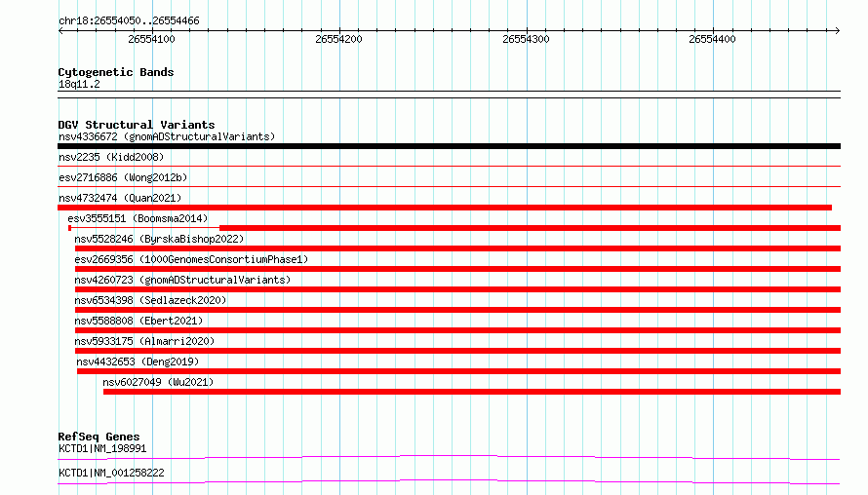Screen dimensions: 868x495
Task: Click the 26554400 ruler position label
Action: [712, 39]
